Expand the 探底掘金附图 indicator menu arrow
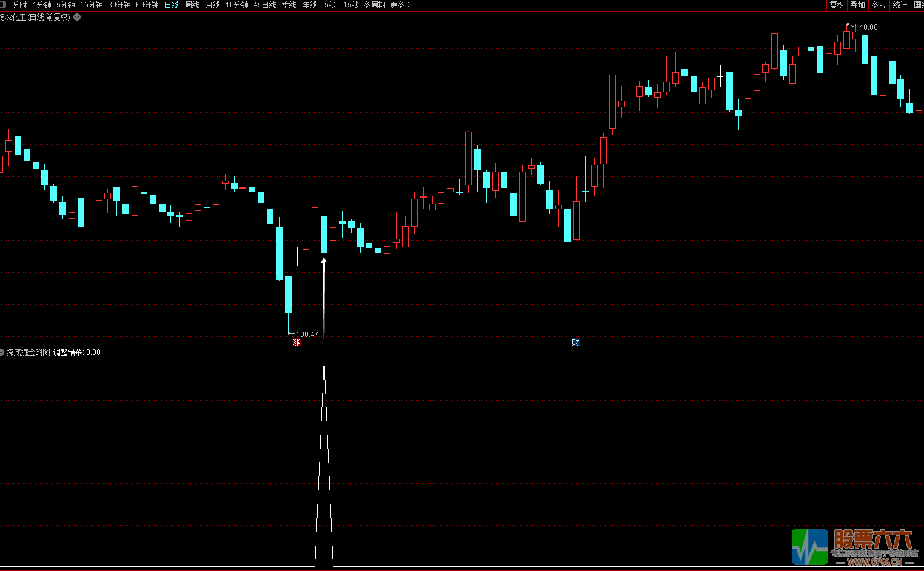 tap(2, 352)
